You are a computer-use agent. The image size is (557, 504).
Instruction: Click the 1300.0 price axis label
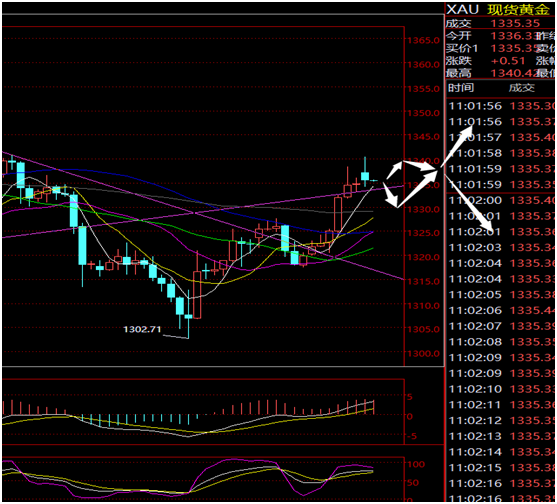point(423,354)
